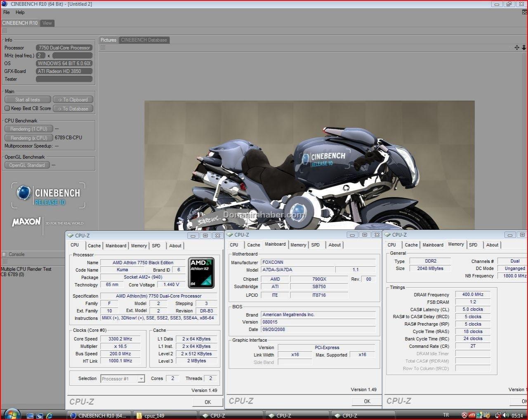Click the Code Name value Kuma
Image resolution: width=528 pixels, height=420 pixels.
click(123, 270)
